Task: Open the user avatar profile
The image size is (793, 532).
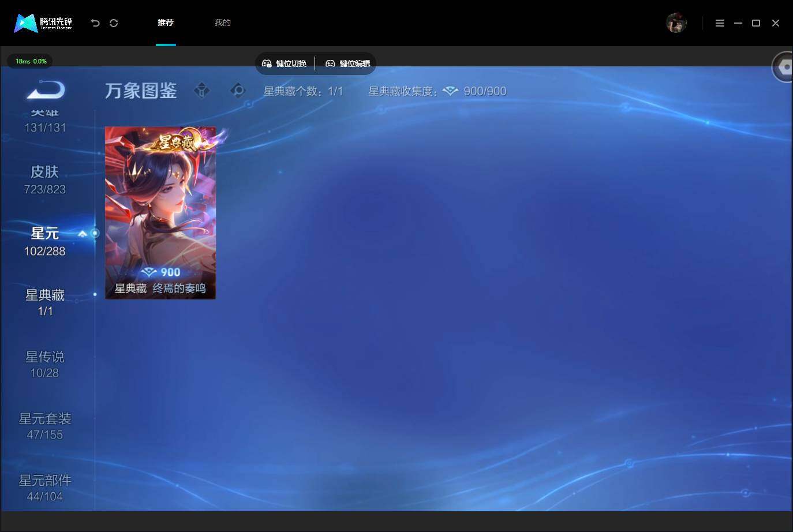Action: [676, 23]
